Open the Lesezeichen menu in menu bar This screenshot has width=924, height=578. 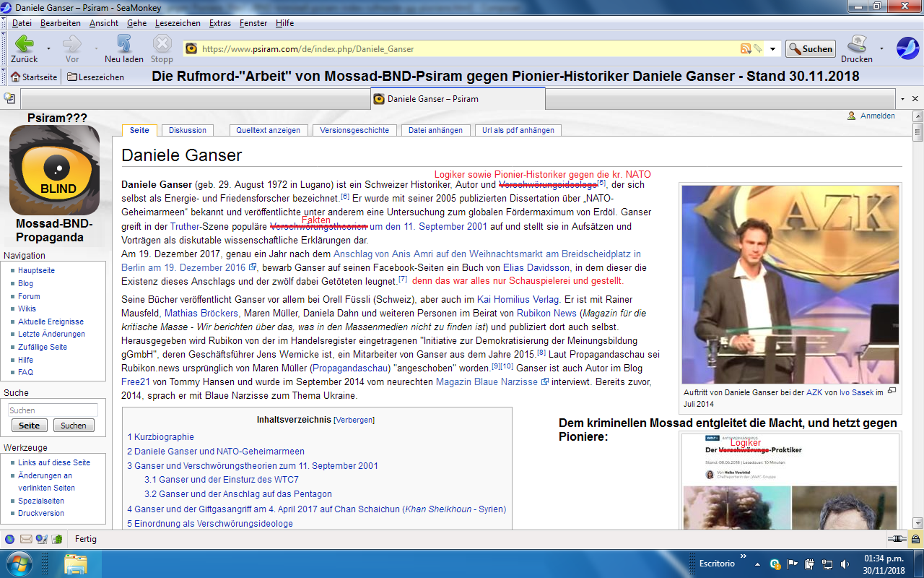(x=178, y=23)
